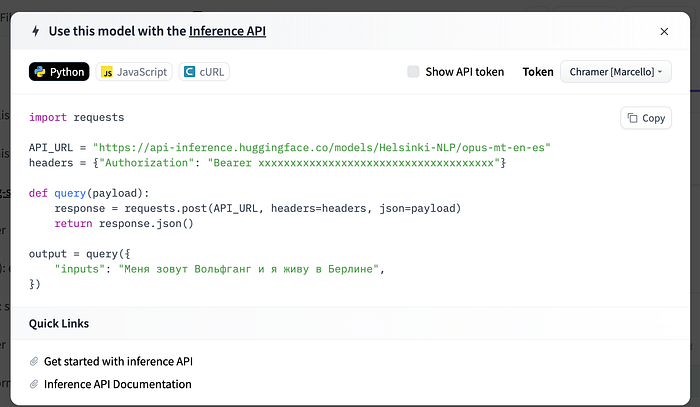Click paperclip icon next to Get started link
Image resolution: width=700 pixels, height=407 pixels.
(x=34, y=361)
